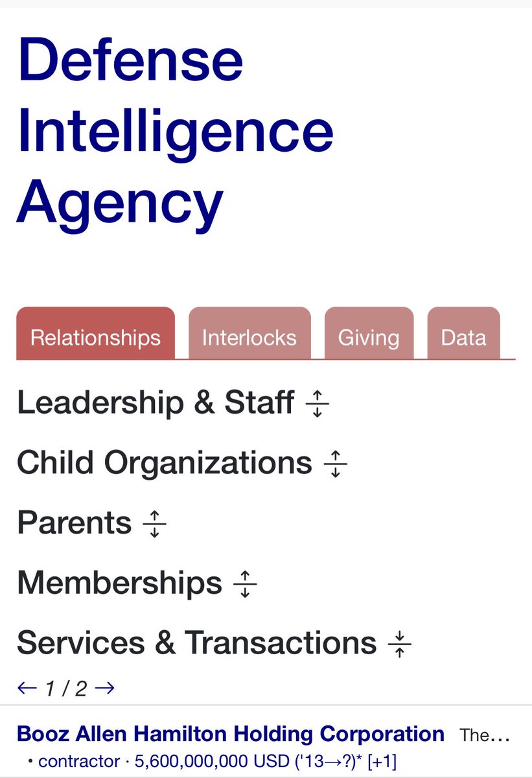
Task: Click the truncated description text starting with "The…"
Action: tap(485, 735)
